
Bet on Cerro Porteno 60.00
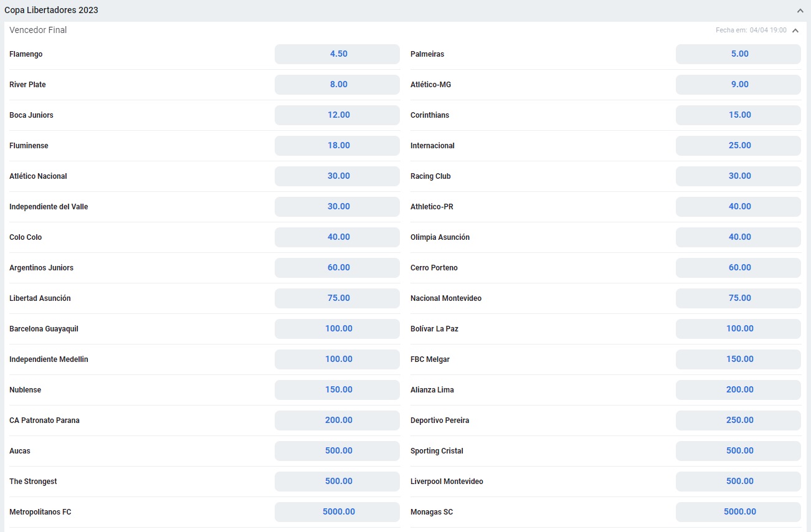(738, 268)
